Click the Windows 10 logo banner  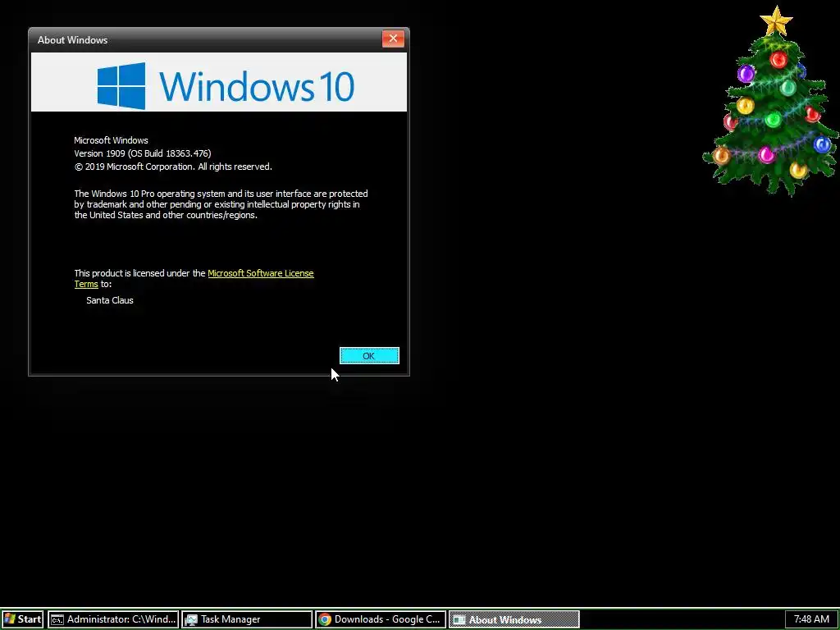tap(219, 82)
